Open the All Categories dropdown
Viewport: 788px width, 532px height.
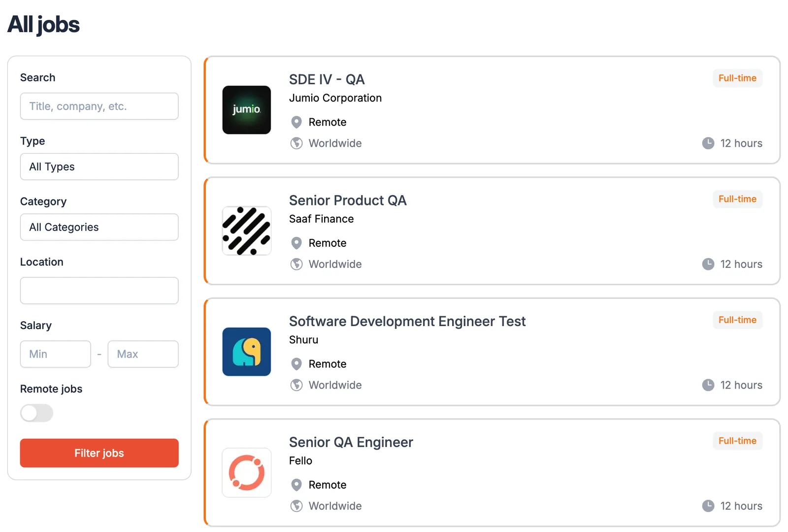(99, 227)
